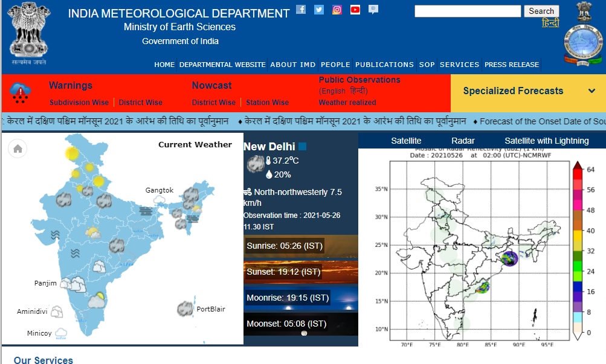The width and height of the screenshot is (606, 364).
Task: Switch to Satellite with Lightning tab
Action: (546, 141)
